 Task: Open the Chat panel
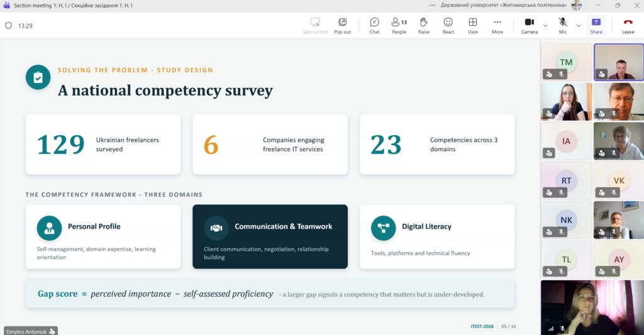(x=374, y=25)
